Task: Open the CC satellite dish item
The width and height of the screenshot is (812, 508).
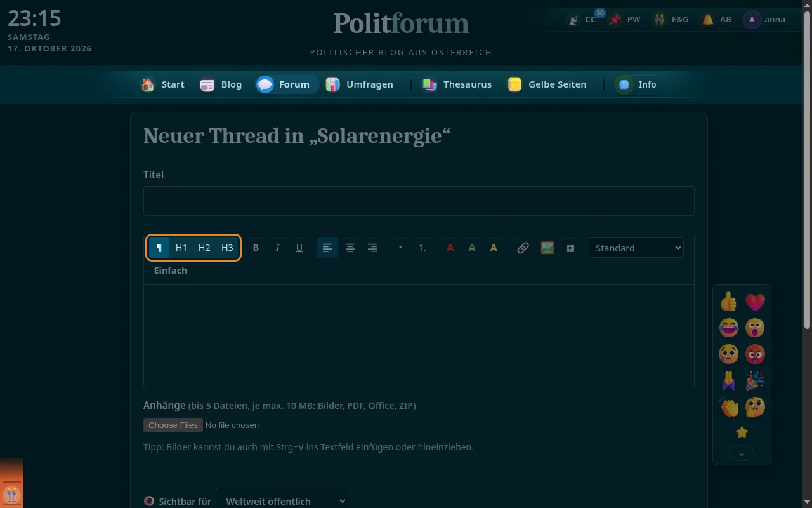Action: (582, 20)
